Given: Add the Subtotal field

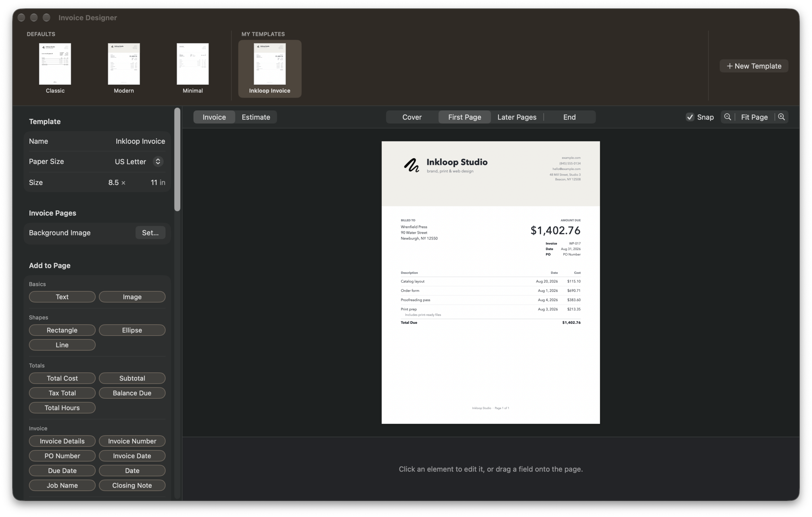Looking at the screenshot, I should [132, 378].
